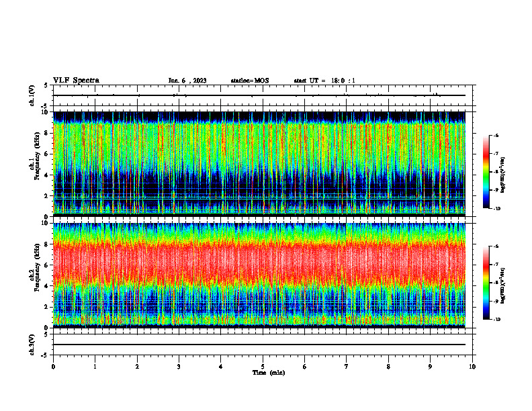Click time axis tick label "3"

coord(179,367)
